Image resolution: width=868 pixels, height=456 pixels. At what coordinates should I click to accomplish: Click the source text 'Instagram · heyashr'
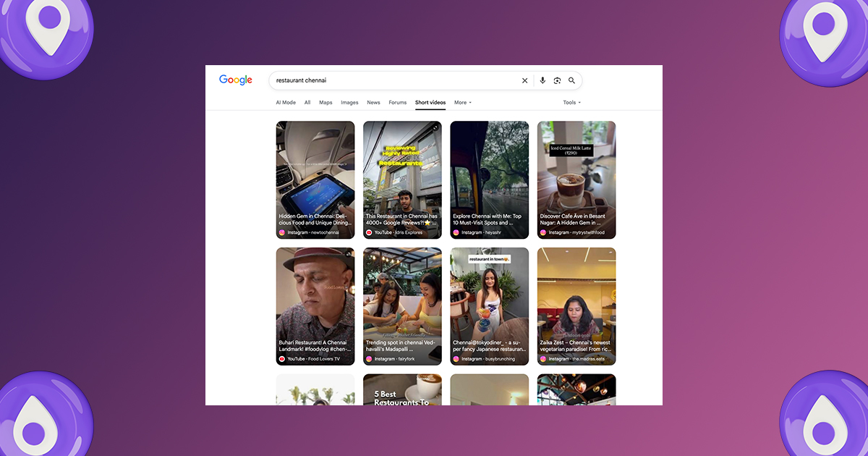pyautogui.click(x=482, y=233)
